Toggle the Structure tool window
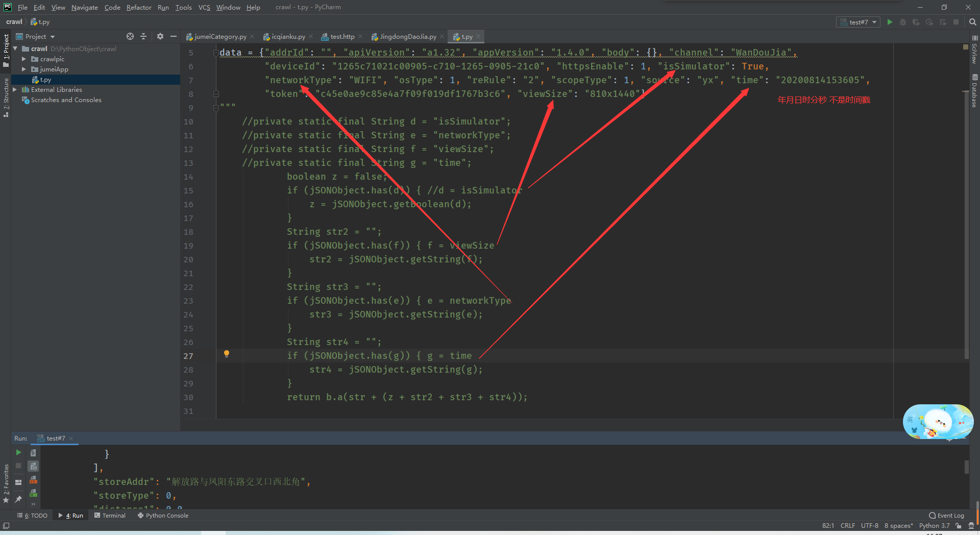980x535 pixels. 6,98
